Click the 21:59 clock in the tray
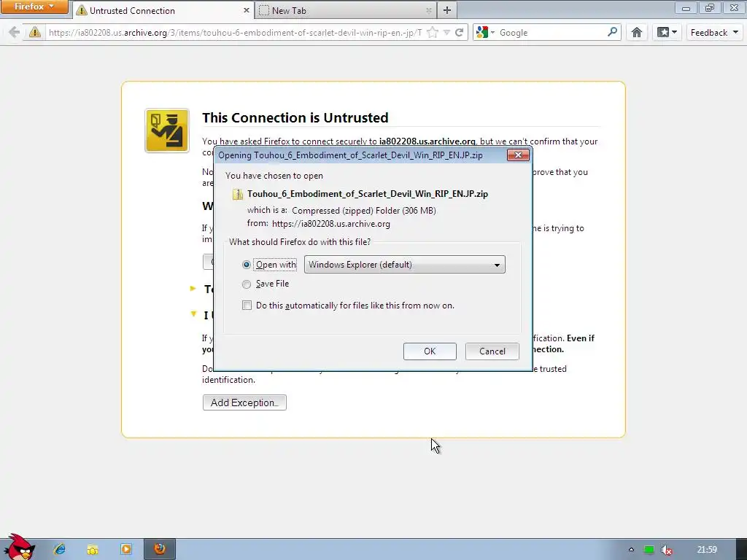This screenshot has width=747, height=560. 706,550
